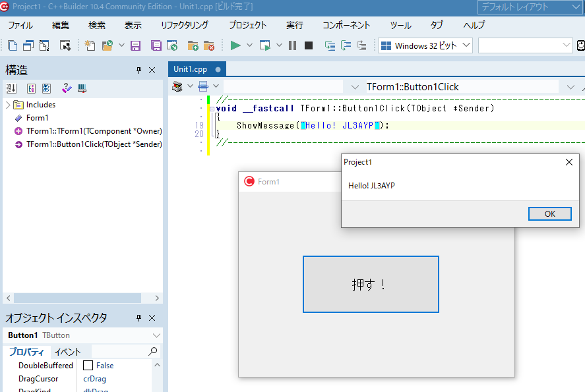585x392 pixels.
Task: Click the View Unit toolbar icon
Action: coord(13,45)
